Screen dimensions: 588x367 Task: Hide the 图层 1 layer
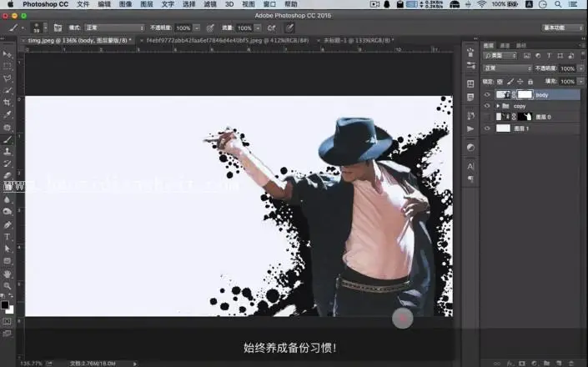tap(487, 128)
